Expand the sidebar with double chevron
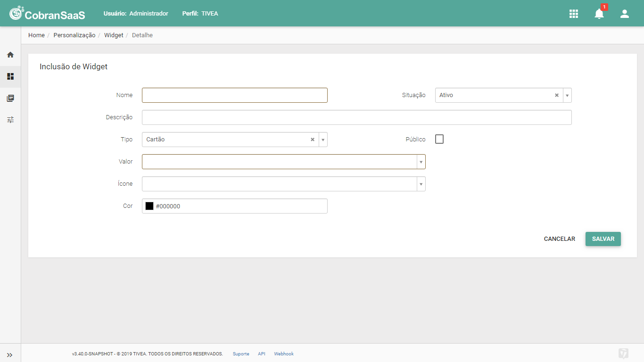Viewport: 644px width, 362px height. click(x=10, y=355)
